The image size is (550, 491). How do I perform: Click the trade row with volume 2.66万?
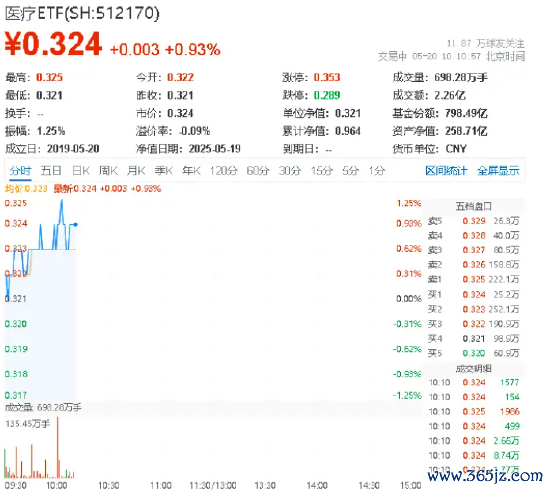point(474,441)
